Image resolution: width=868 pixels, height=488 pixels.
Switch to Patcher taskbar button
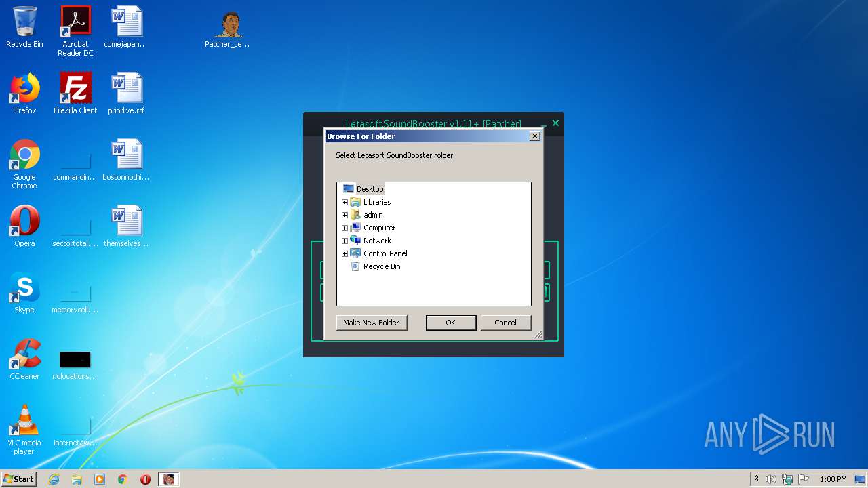coord(169,479)
